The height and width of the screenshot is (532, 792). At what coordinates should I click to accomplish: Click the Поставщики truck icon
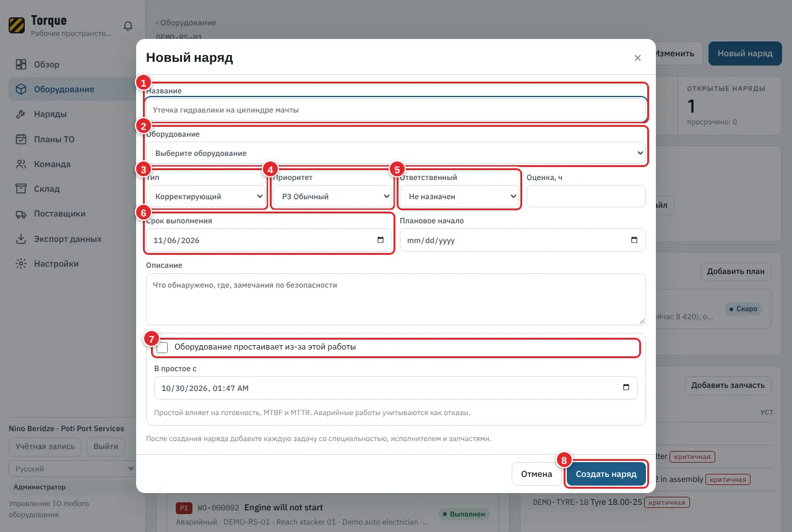click(21, 214)
